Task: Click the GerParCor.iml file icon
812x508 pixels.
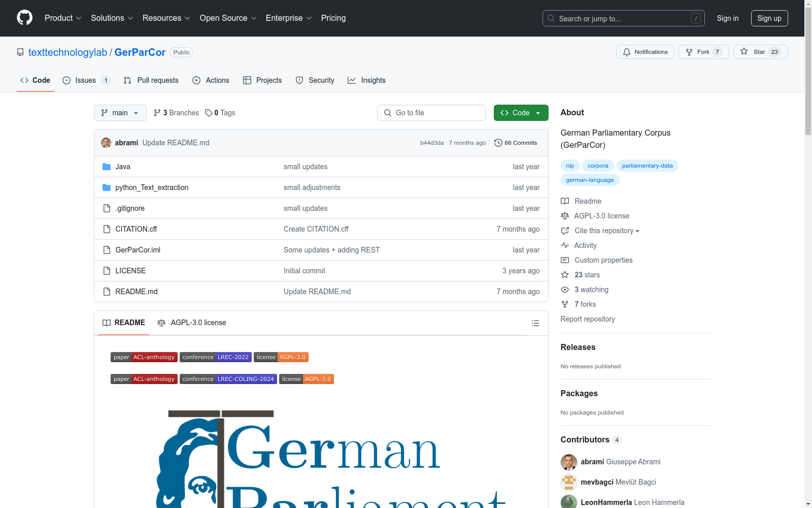Action: 107,250
